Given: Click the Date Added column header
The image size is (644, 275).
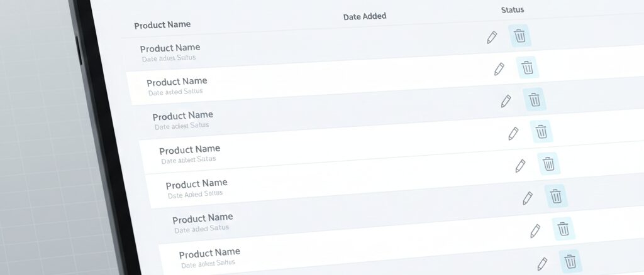Looking at the screenshot, I should click(x=365, y=16).
